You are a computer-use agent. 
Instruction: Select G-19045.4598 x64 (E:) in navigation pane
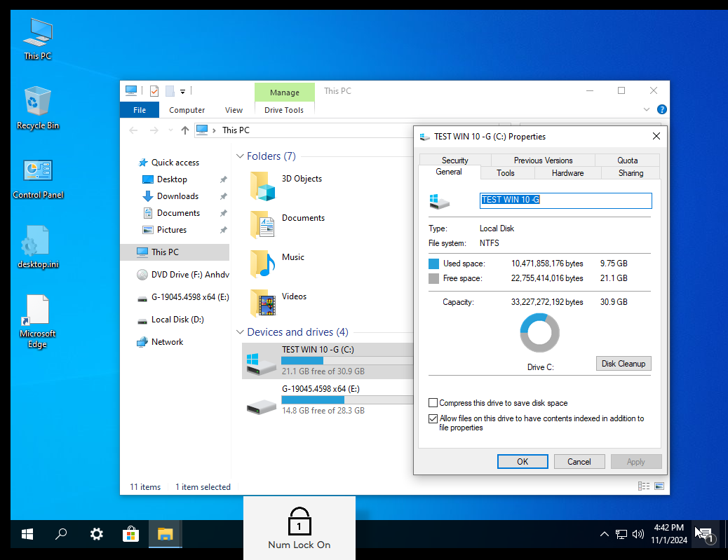(x=183, y=297)
